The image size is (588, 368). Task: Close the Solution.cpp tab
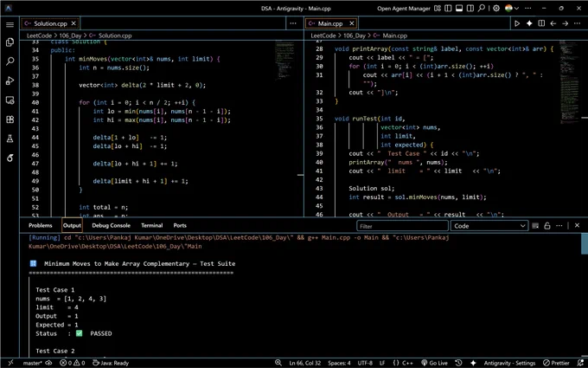[73, 23]
